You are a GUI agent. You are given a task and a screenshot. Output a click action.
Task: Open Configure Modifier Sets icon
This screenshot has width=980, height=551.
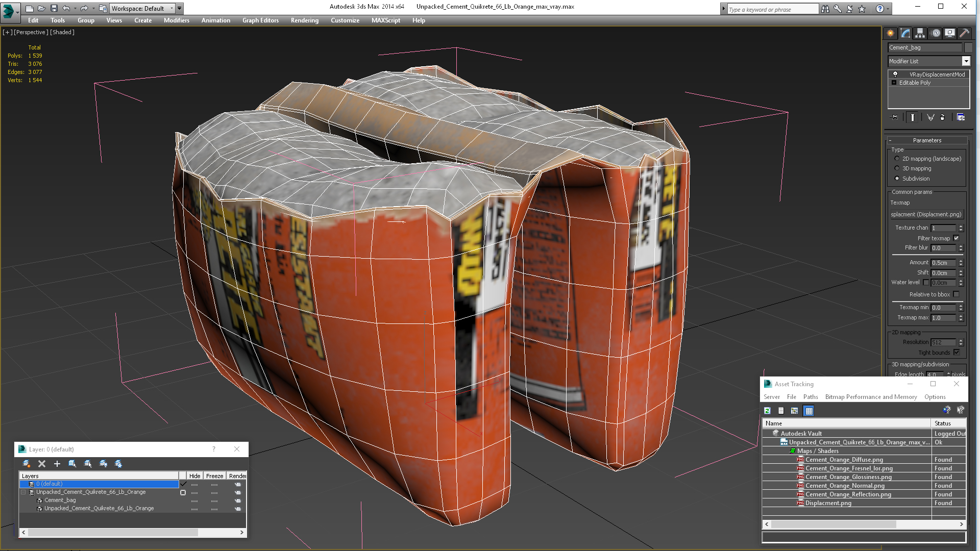961,117
